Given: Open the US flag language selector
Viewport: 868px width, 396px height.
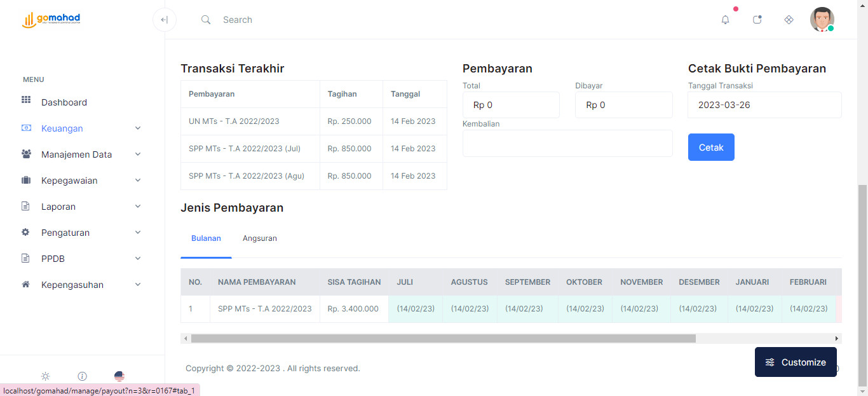Looking at the screenshot, I should point(119,376).
